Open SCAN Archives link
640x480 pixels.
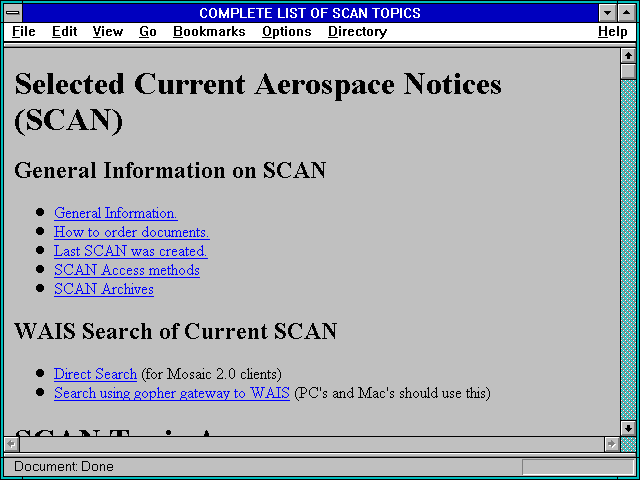[104, 289]
